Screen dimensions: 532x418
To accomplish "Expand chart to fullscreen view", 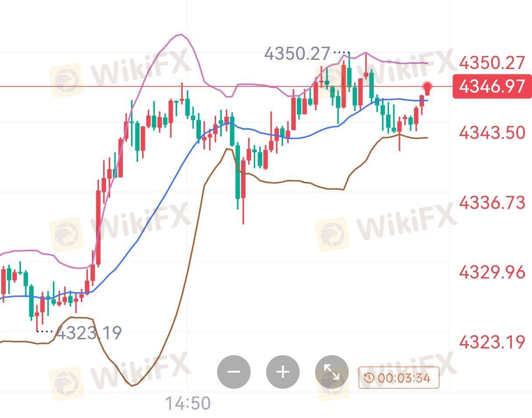I will 332,372.
